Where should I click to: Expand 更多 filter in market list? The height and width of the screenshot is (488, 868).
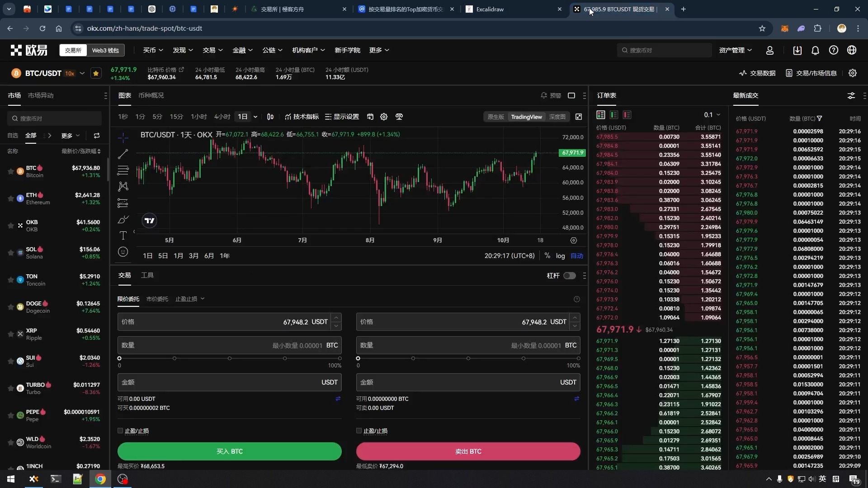pyautogui.click(x=71, y=136)
